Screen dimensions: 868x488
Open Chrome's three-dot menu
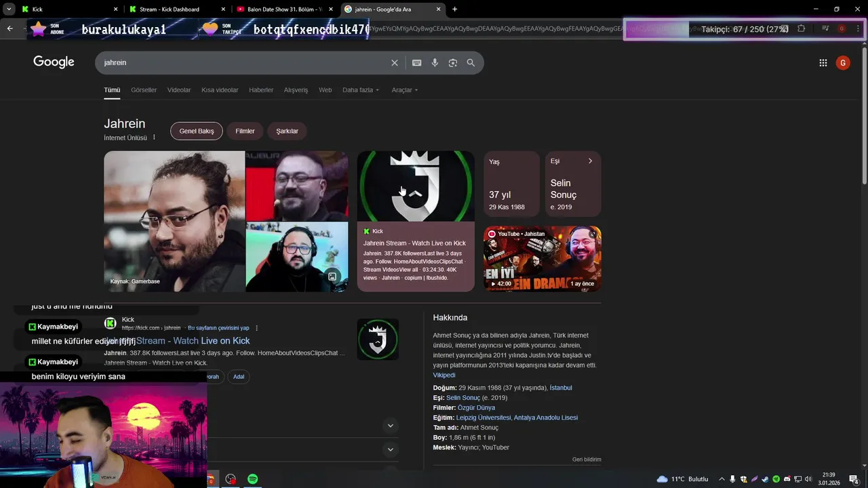point(857,28)
